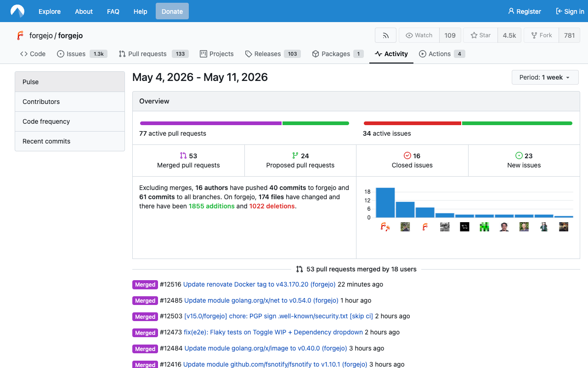Click the black terminal contributor avatar
This screenshot has height=368, width=588.
464,227
